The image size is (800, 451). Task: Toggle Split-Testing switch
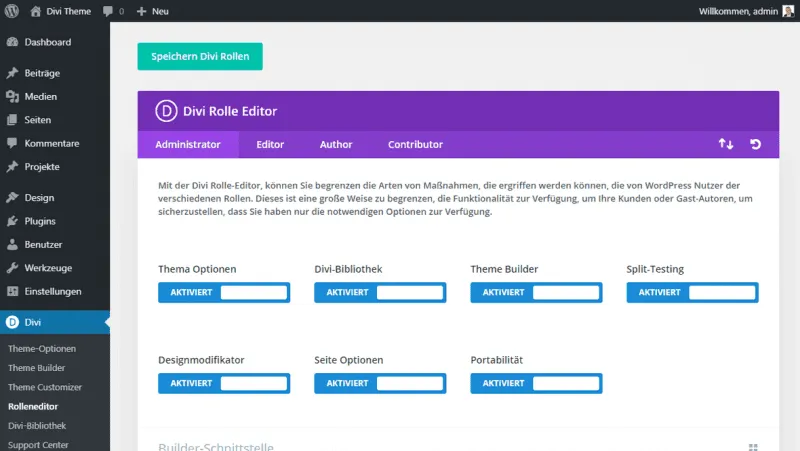692,292
